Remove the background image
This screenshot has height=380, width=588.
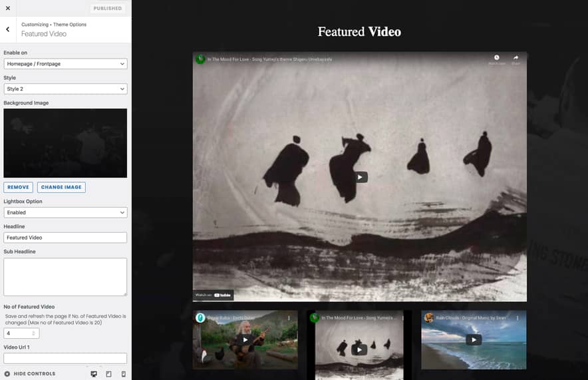(x=18, y=187)
